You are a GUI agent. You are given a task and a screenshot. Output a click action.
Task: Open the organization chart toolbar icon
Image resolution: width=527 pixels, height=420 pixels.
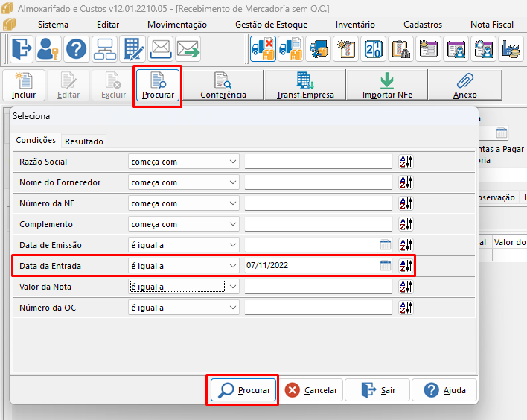104,49
